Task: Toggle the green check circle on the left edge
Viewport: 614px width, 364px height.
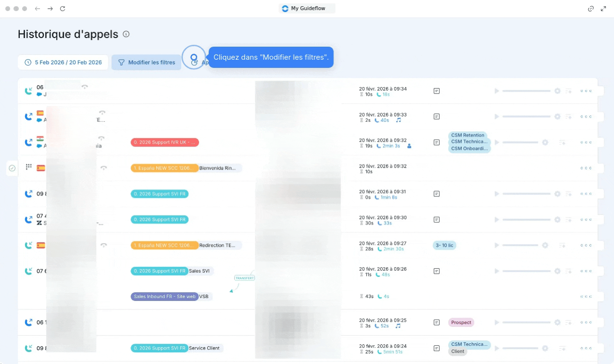Action: 13,168
